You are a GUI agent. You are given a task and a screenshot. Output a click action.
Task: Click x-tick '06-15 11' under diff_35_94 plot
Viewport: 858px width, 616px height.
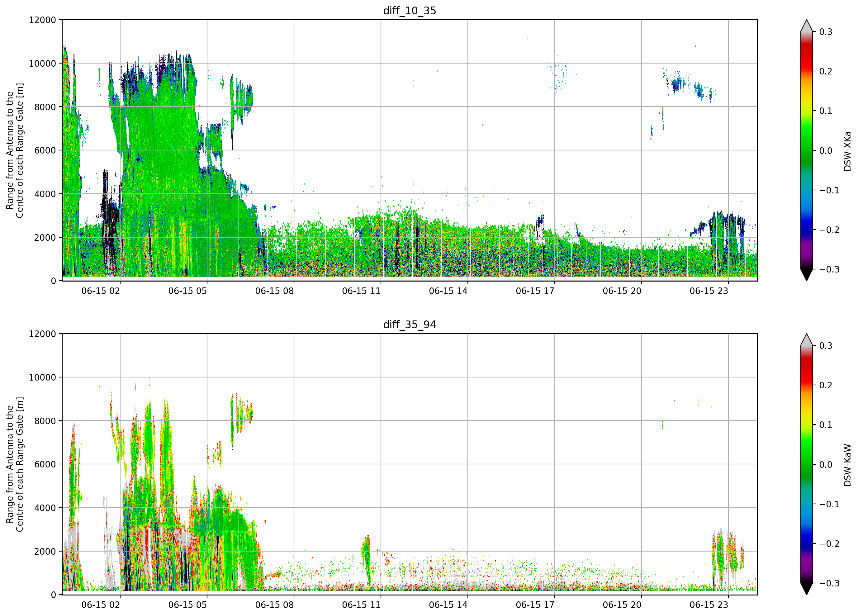[361, 605]
